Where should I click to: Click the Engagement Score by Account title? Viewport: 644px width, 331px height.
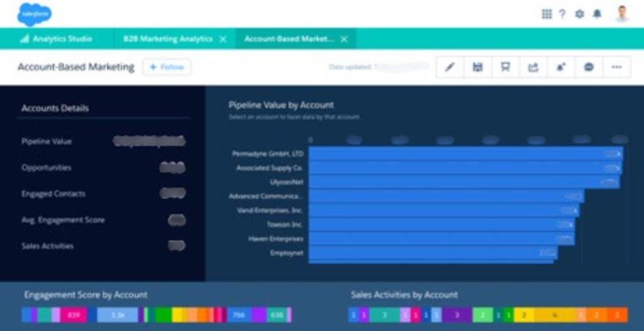pyautogui.click(x=86, y=295)
